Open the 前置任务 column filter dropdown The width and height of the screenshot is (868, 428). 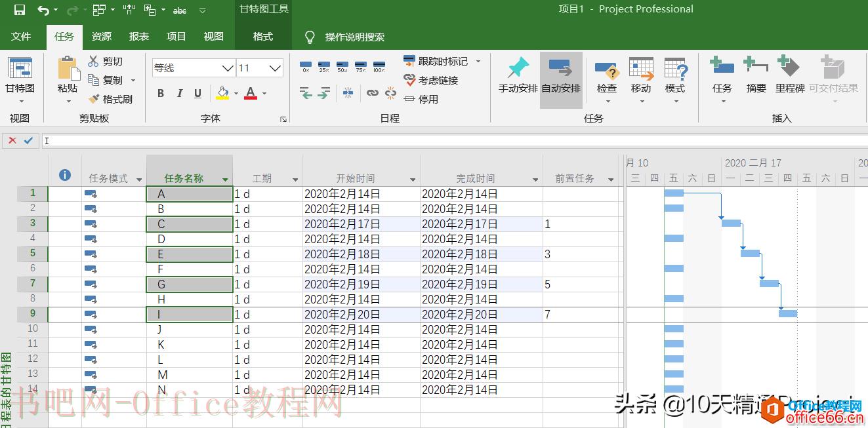pyautogui.click(x=611, y=179)
